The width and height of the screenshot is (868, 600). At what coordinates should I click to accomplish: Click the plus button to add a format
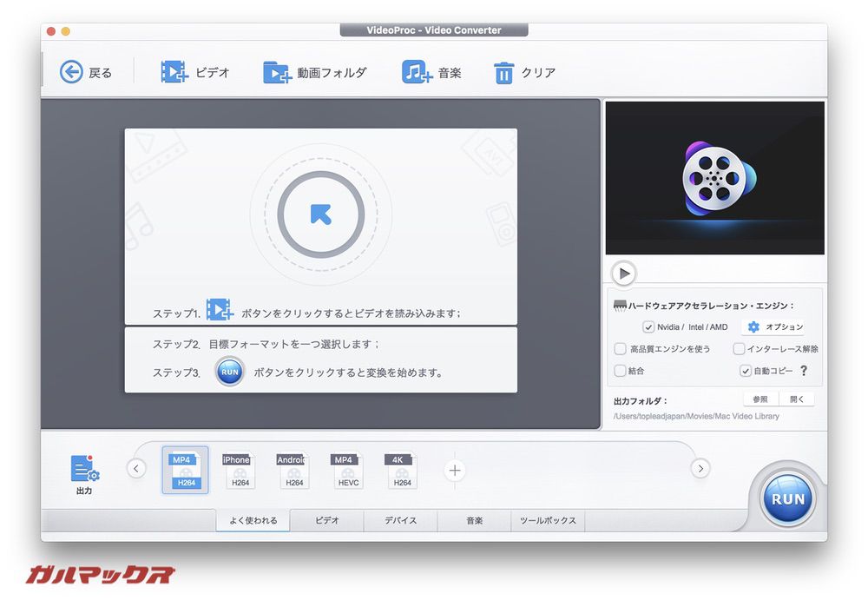click(x=454, y=469)
